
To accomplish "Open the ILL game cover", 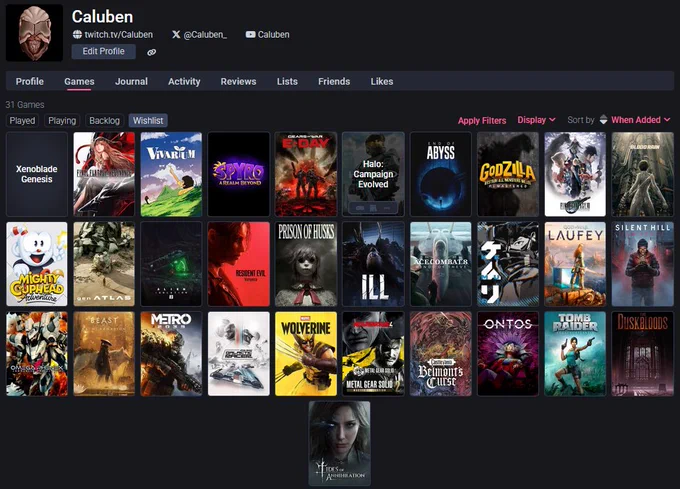I will point(373,264).
